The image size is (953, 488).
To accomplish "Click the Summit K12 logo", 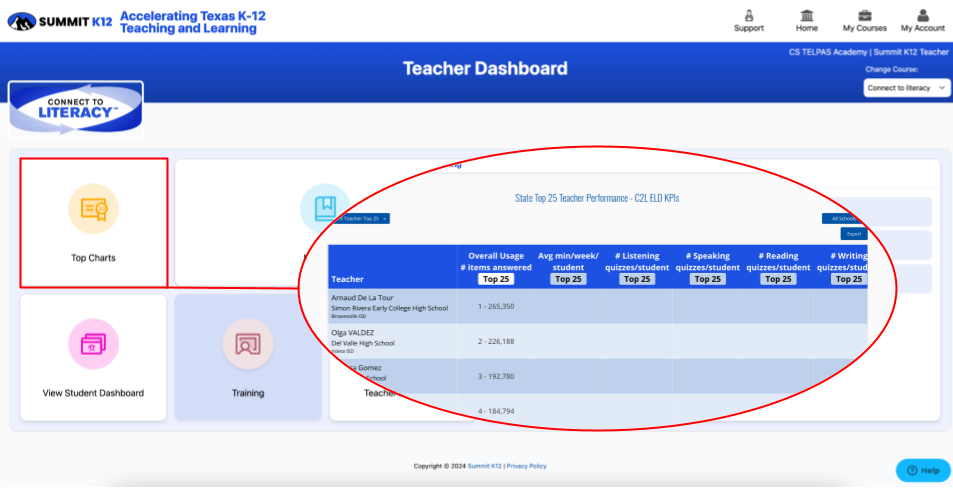I will coord(60,21).
